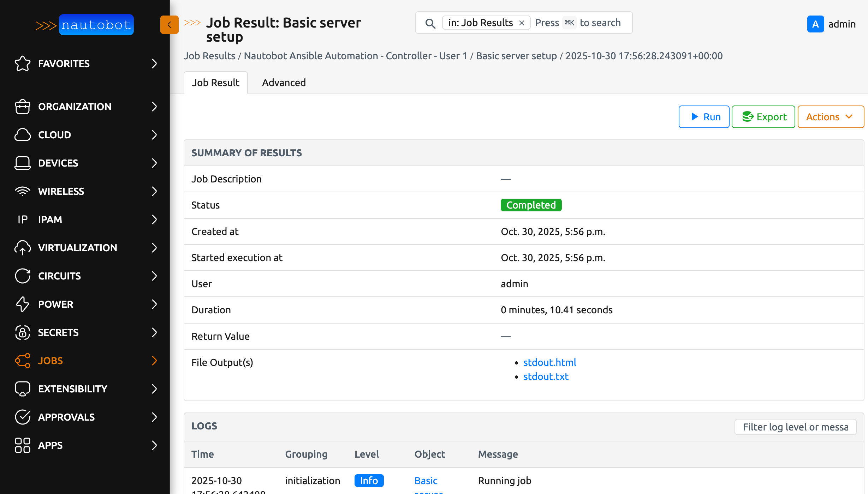
Task: Click the Export button
Action: (x=763, y=117)
